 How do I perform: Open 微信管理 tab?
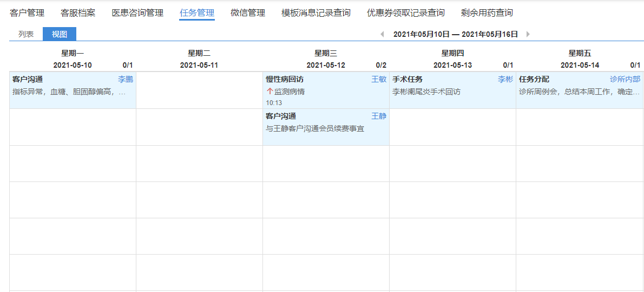(x=248, y=12)
